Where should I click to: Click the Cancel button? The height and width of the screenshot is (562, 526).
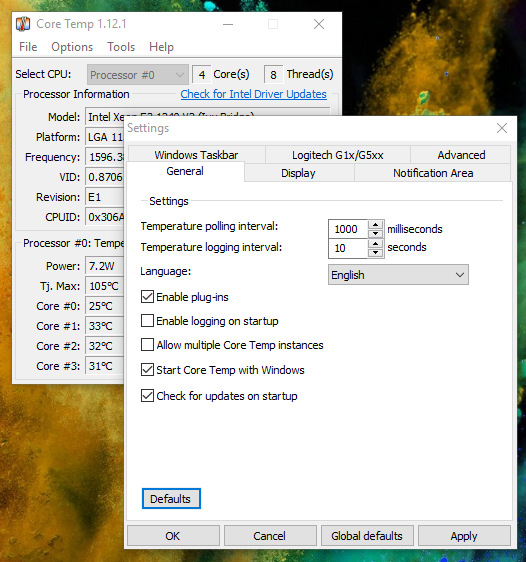[271, 536]
